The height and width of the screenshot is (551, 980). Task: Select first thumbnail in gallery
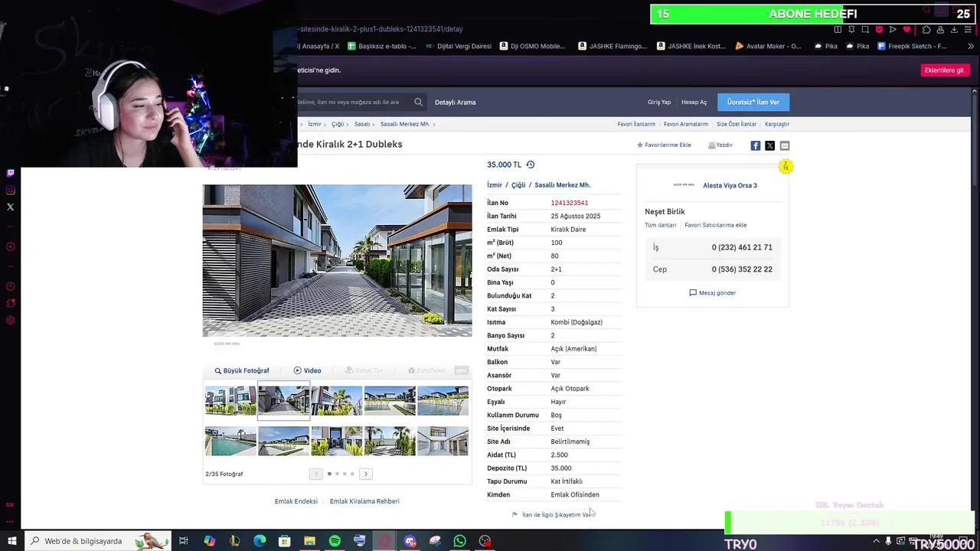click(230, 400)
